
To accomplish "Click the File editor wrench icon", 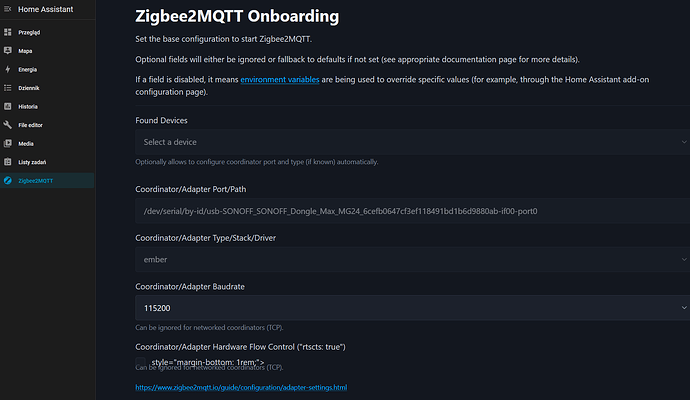I will tap(9, 125).
